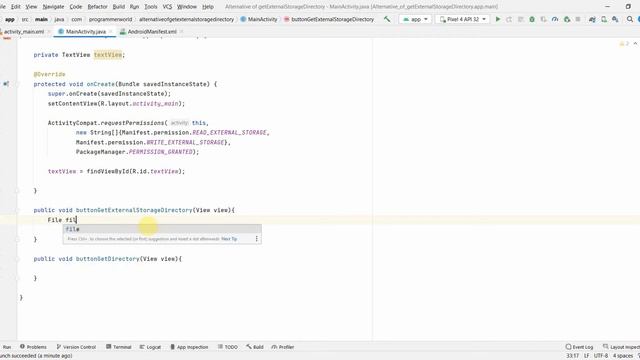Open more options in the completion popup
Screen dimensions: 640x360
(256, 239)
